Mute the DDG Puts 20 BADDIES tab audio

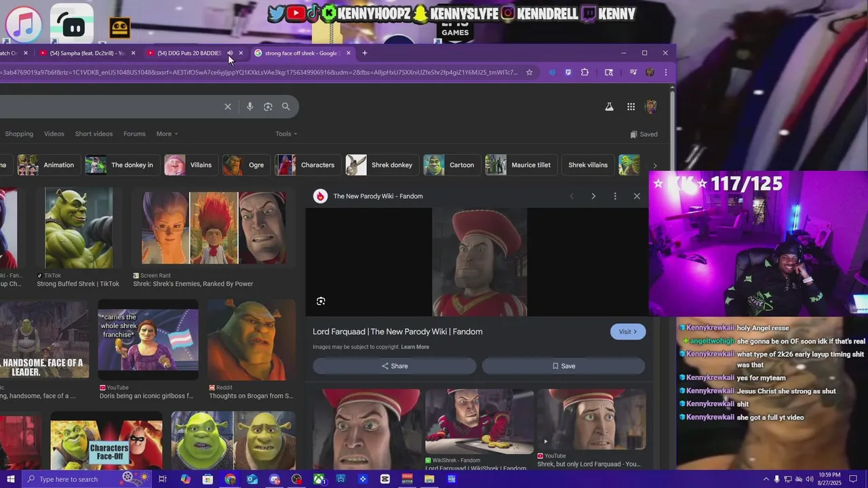coord(230,53)
